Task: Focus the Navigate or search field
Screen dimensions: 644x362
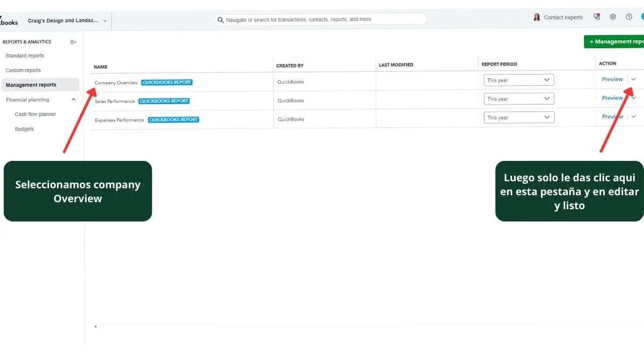Action: (x=320, y=19)
